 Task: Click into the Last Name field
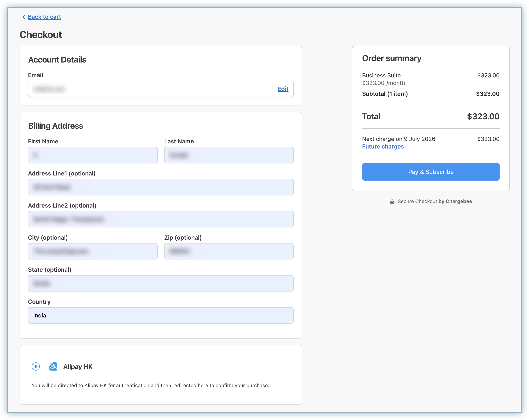pyautogui.click(x=229, y=155)
